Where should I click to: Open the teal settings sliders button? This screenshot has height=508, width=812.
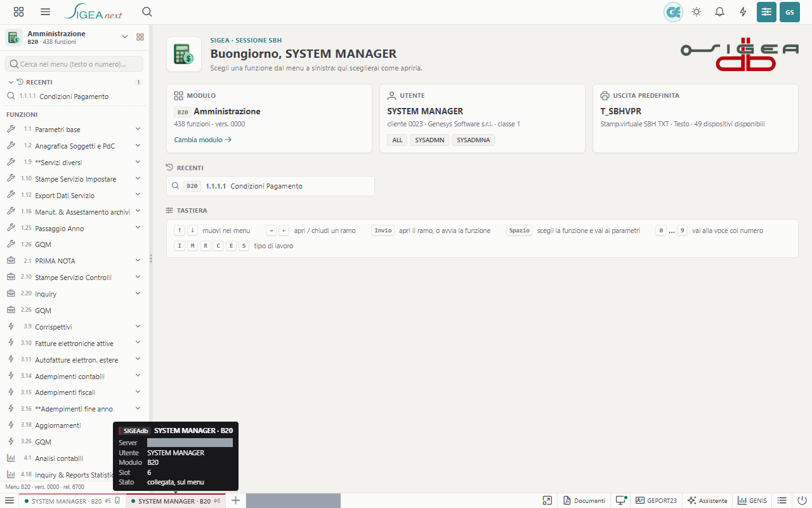[x=766, y=12]
